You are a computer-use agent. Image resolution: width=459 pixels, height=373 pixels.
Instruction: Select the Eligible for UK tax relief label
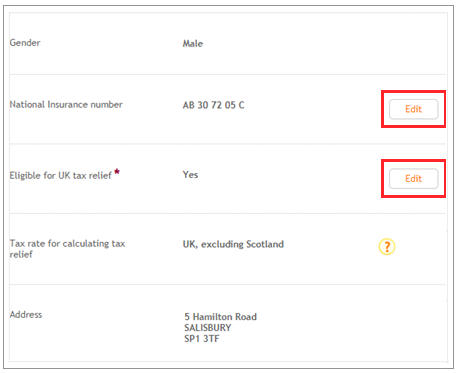(x=61, y=176)
